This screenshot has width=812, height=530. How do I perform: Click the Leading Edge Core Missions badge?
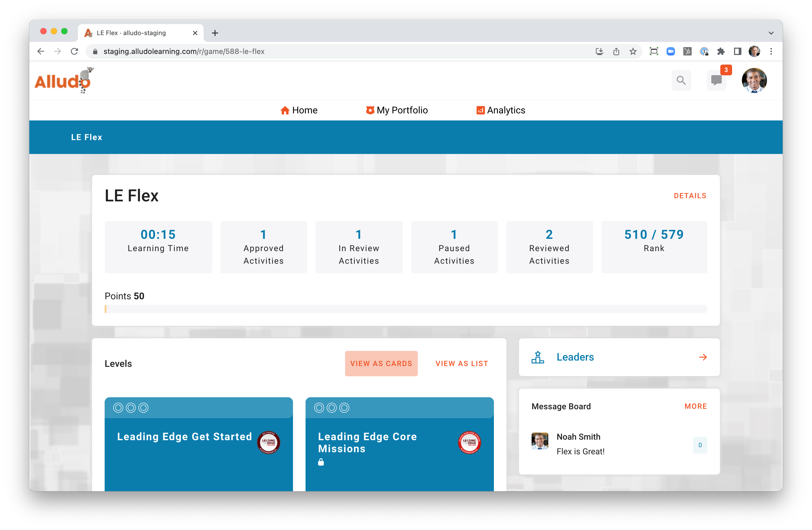click(469, 442)
